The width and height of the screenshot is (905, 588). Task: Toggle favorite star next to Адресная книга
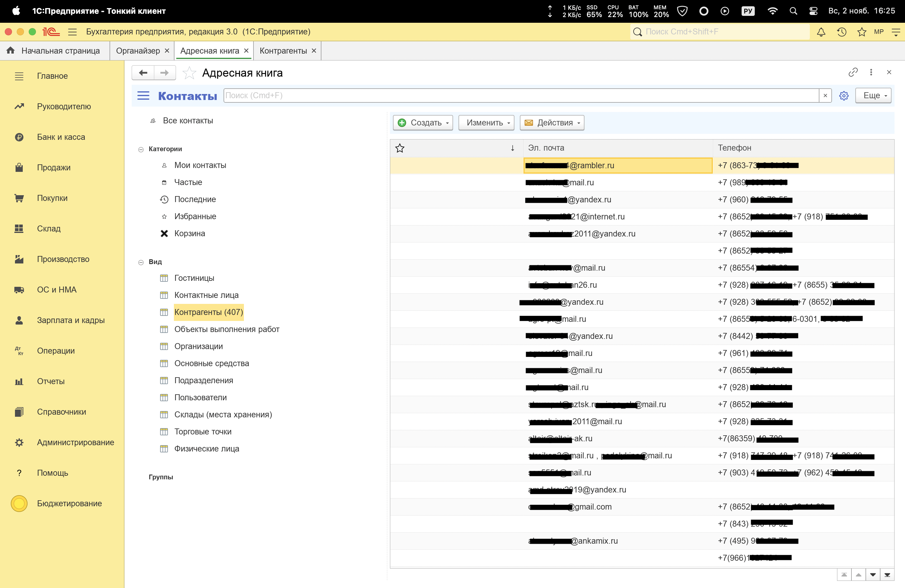[x=189, y=73]
